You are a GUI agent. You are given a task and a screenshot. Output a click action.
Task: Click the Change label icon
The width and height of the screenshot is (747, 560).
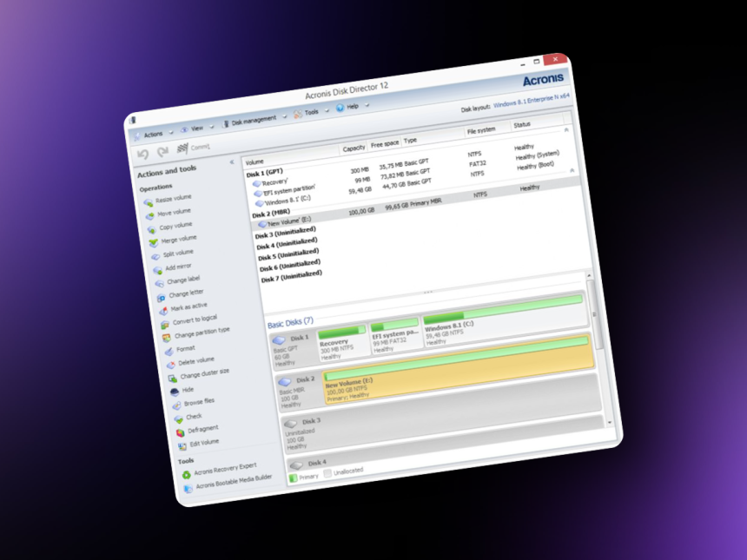[160, 284]
